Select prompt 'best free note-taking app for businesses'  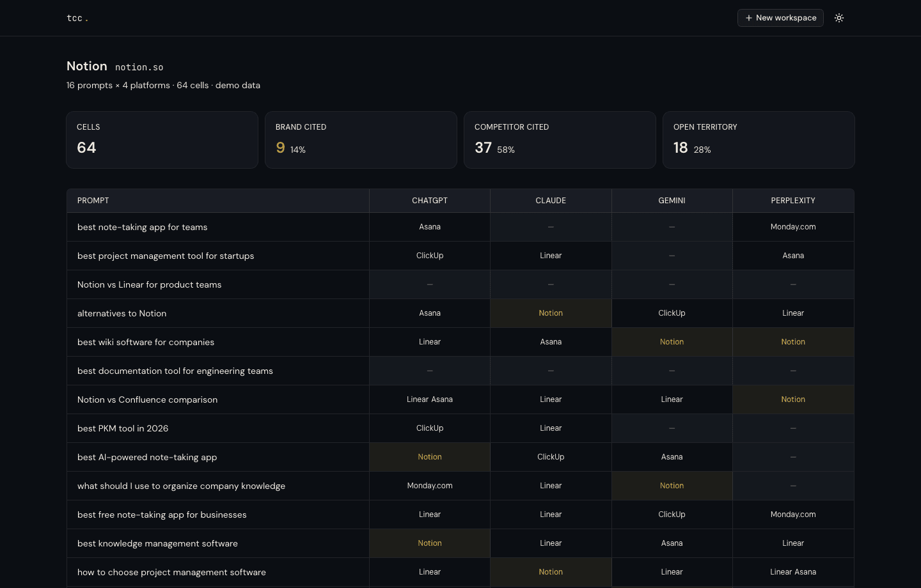(218, 514)
